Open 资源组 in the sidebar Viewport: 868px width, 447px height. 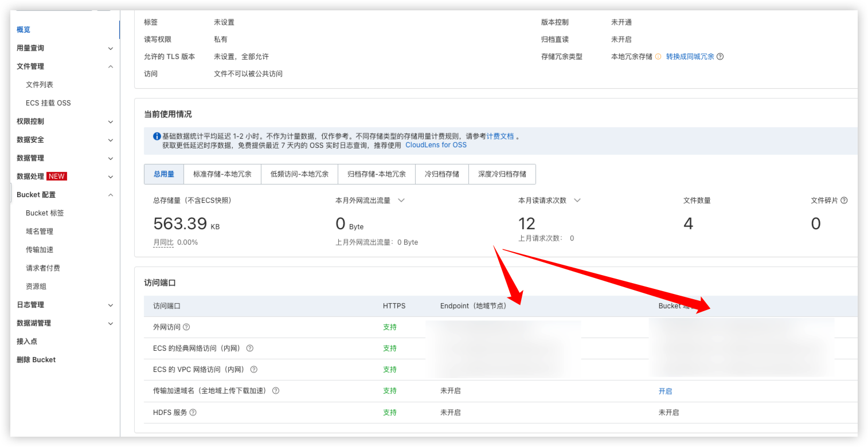click(36, 287)
